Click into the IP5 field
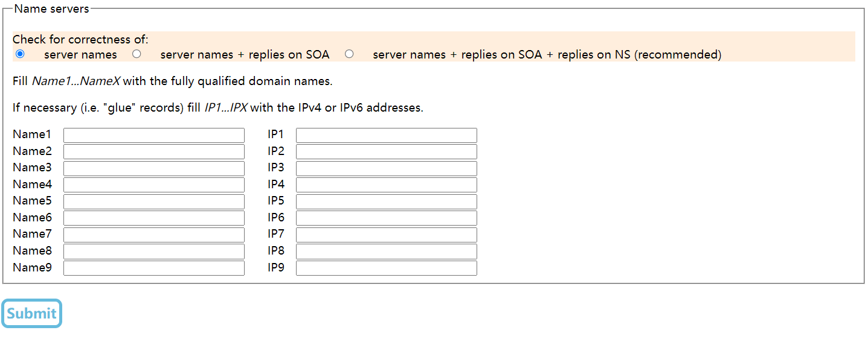Screen dimensions: 868x339 point(387,201)
